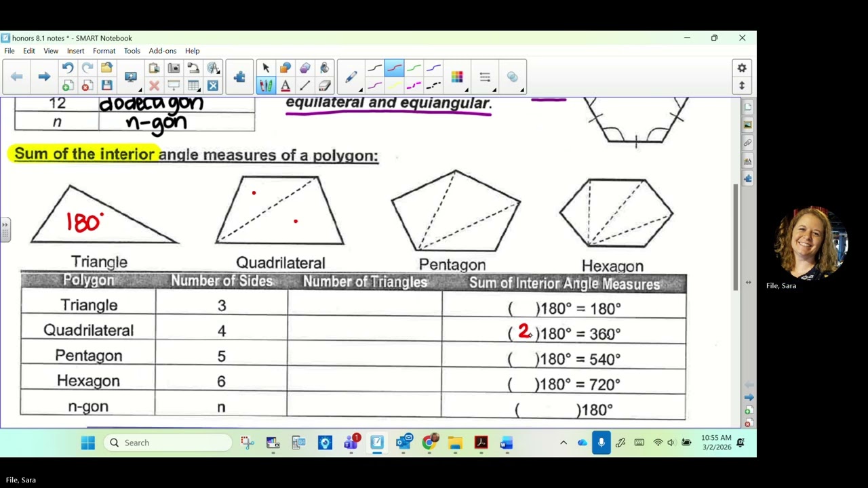Open the Insert menu

[75, 51]
